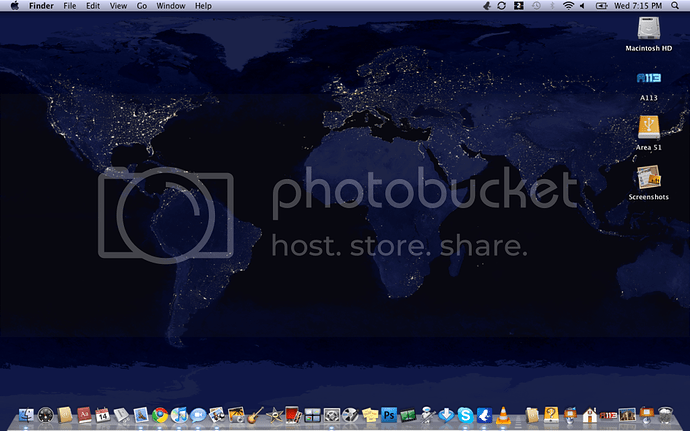Image resolution: width=690 pixels, height=431 pixels.
Task: Select the Macintosh HD desktop drive
Action: tap(648, 30)
